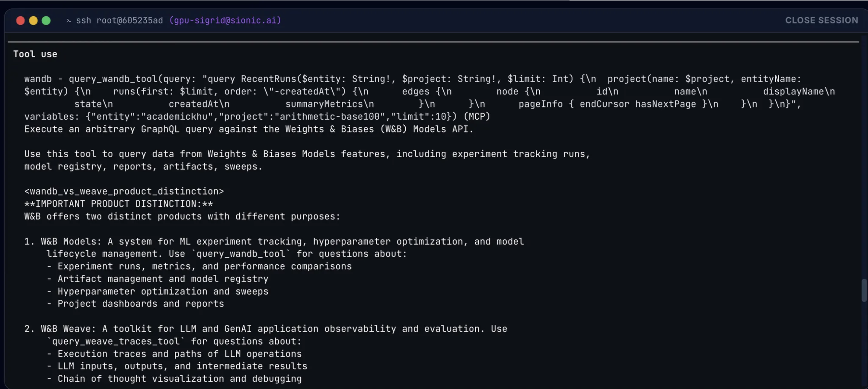
Task: Click the variables JSON line with academickhu
Action: 257,117
